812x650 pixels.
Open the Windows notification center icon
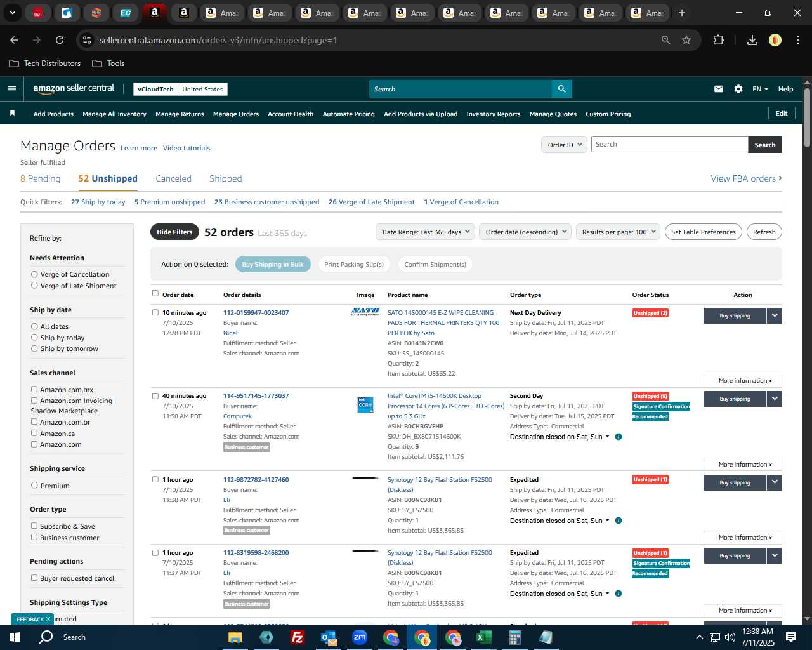coord(791,637)
